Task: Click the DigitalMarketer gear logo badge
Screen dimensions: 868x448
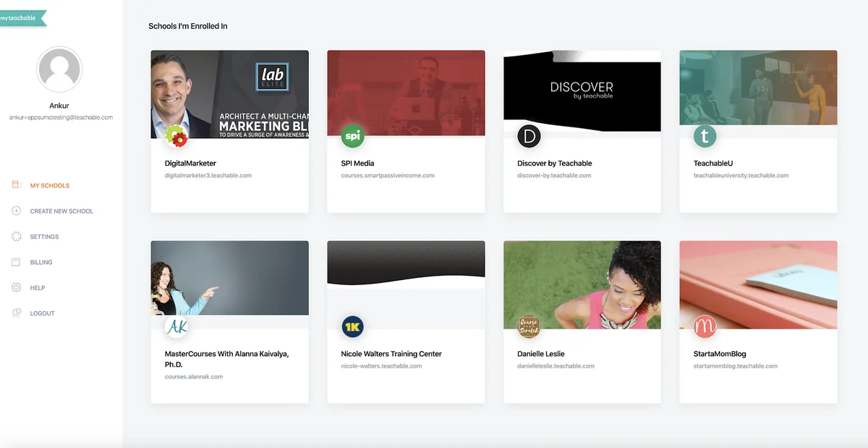Action: coord(176,135)
